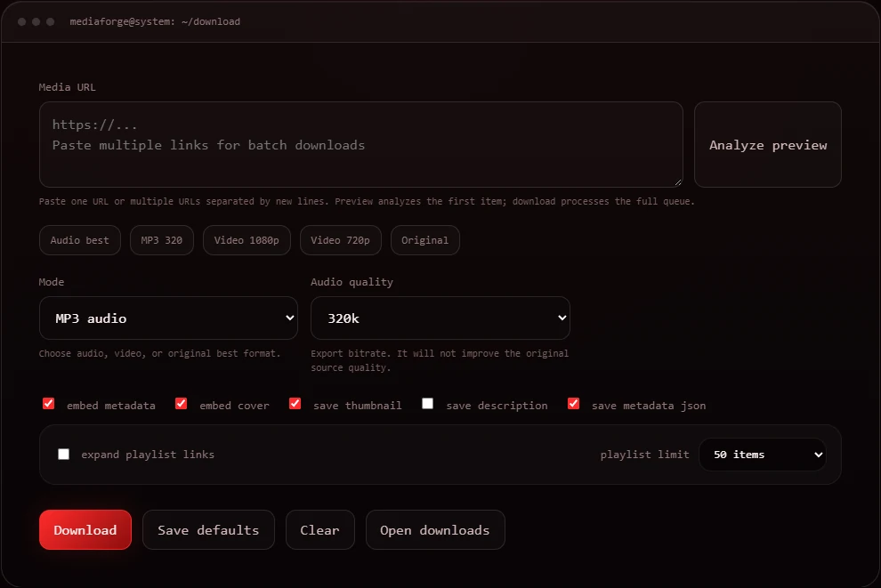Open the Audio quality dropdown showing 320k
Image resolution: width=881 pixels, height=588 pixels.
pyautogui.click(x=440, y=318)
